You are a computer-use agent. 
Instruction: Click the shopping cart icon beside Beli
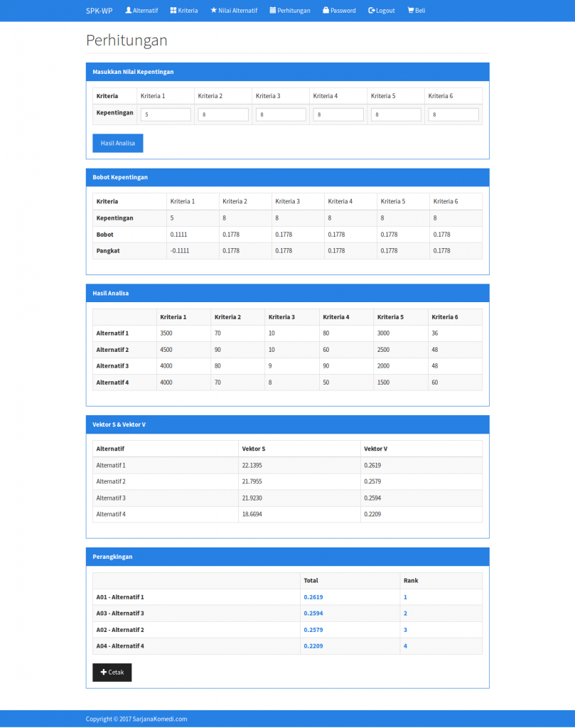pos(411,10)
